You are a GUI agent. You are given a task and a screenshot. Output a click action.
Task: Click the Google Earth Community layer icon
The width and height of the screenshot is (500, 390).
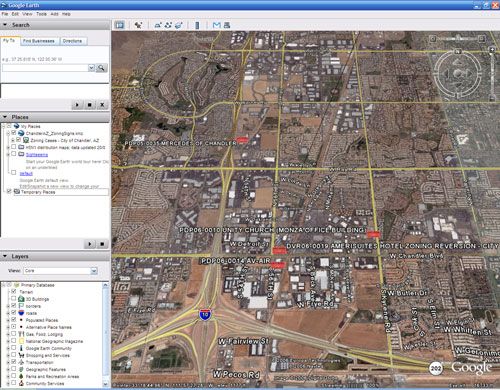[x=21, y=348]
